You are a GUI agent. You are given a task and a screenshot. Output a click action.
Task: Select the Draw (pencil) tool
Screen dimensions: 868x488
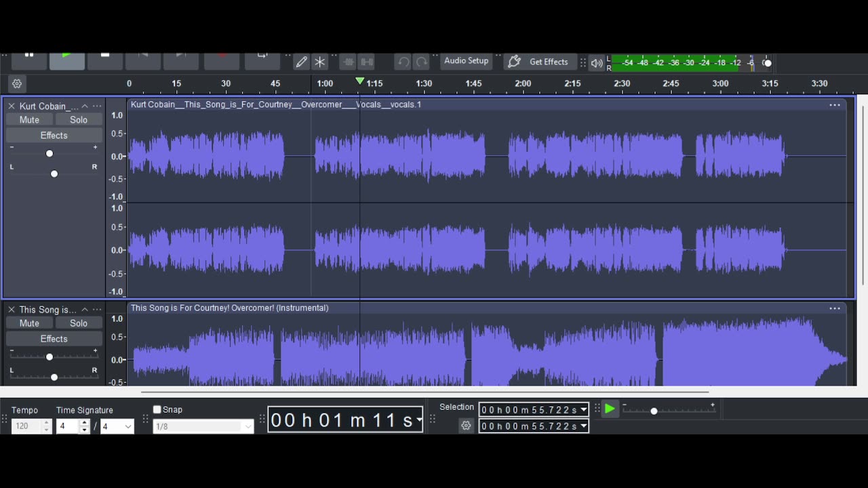point(302,62)
